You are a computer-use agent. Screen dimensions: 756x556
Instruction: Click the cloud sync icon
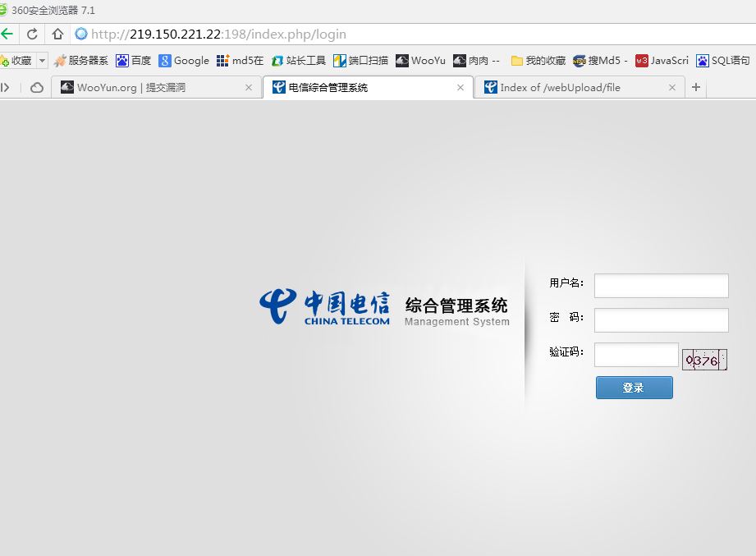pyautogui.click(x=37, y=88)
